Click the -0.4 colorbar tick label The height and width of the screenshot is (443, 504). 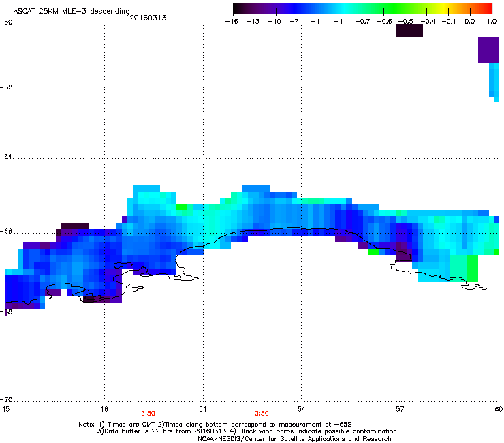[x=428, y=22]
